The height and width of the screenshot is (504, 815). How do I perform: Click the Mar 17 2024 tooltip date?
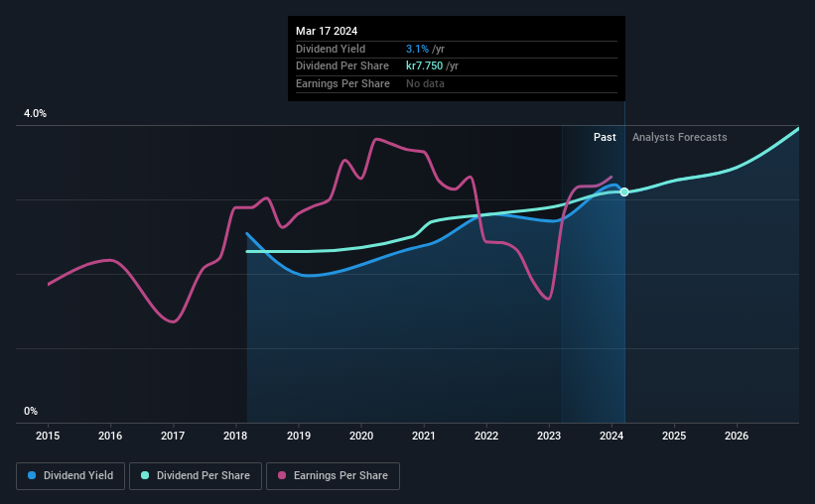(327, 31)
